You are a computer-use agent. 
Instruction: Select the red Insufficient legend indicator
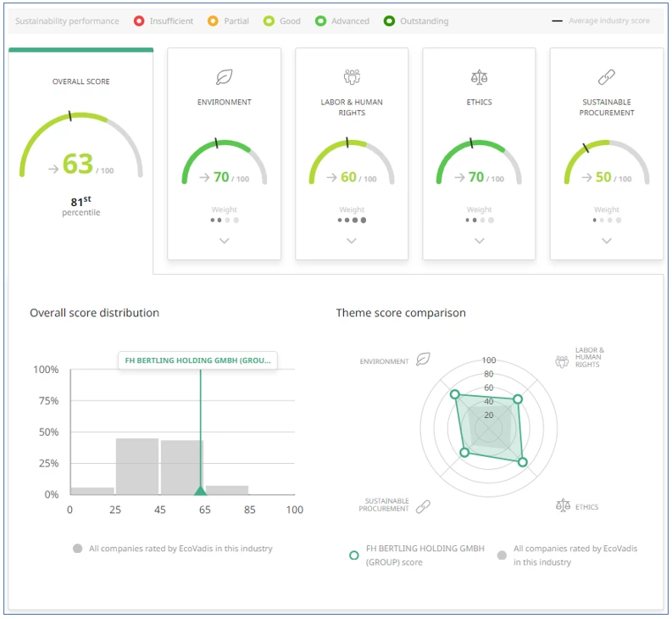(x=139, y=21)
